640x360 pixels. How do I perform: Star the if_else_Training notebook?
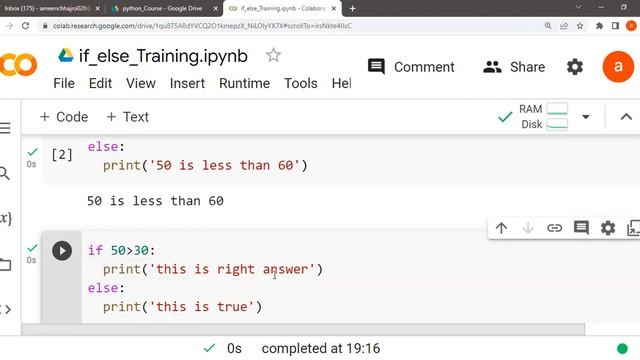(x=273, y=55)
